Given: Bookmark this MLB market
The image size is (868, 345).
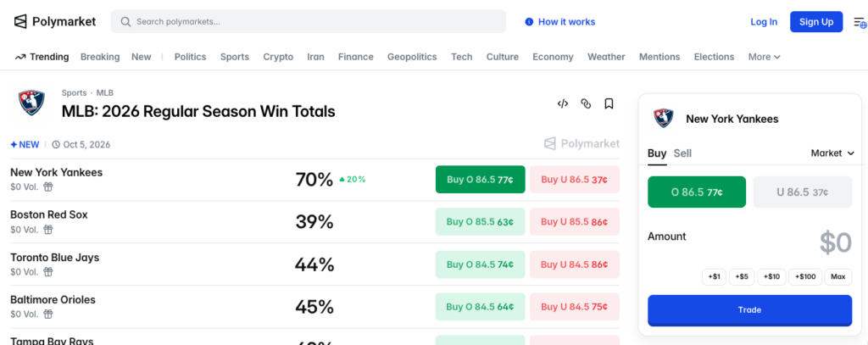Looking at the screenshot, I should (609, 103).
